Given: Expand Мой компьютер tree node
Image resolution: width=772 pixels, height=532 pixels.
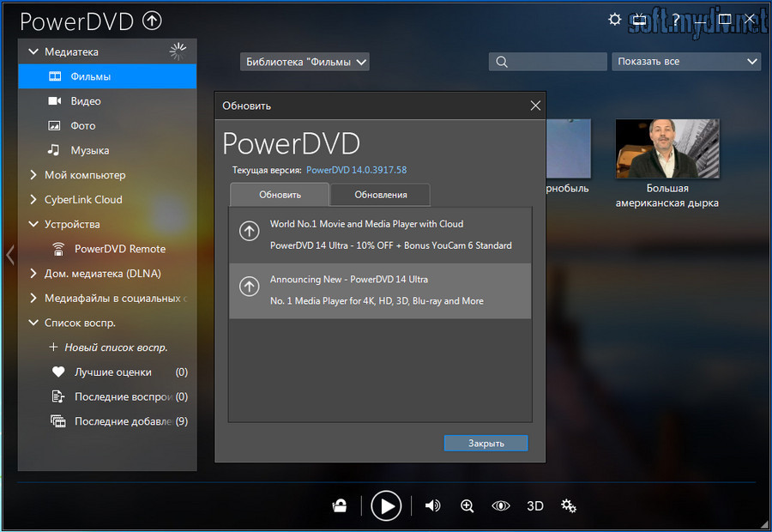Looking at the screenshot, I should click(33, 175).
